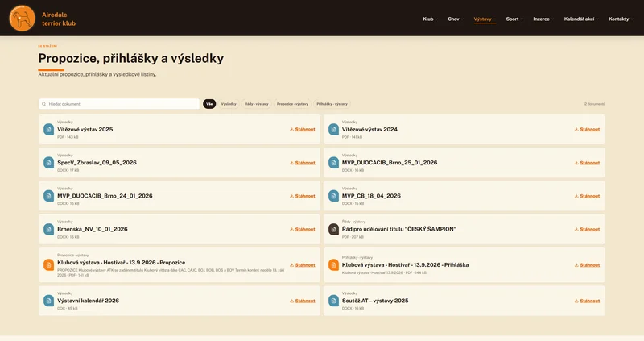Viewport: 644px width, 341px height.
Task: Open the Klub dropdown menu
Action: (x=430, y=19)
